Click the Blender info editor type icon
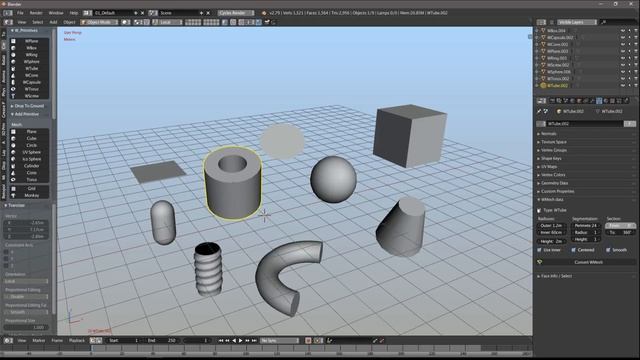The image size is (640, 360). point(8,13)
